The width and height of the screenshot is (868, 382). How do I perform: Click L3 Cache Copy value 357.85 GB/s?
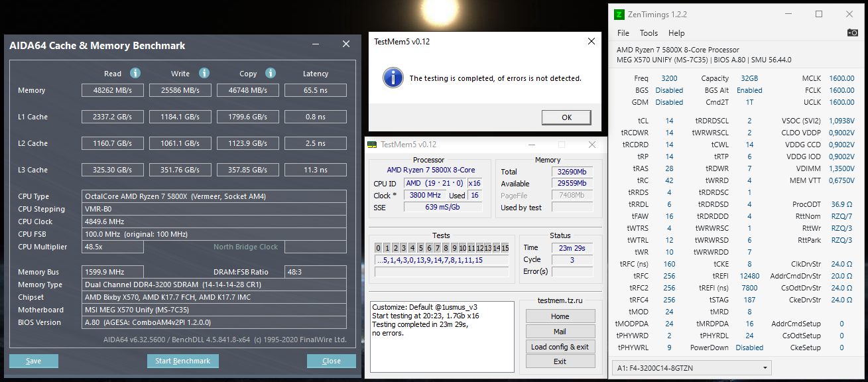coord(248,170)
